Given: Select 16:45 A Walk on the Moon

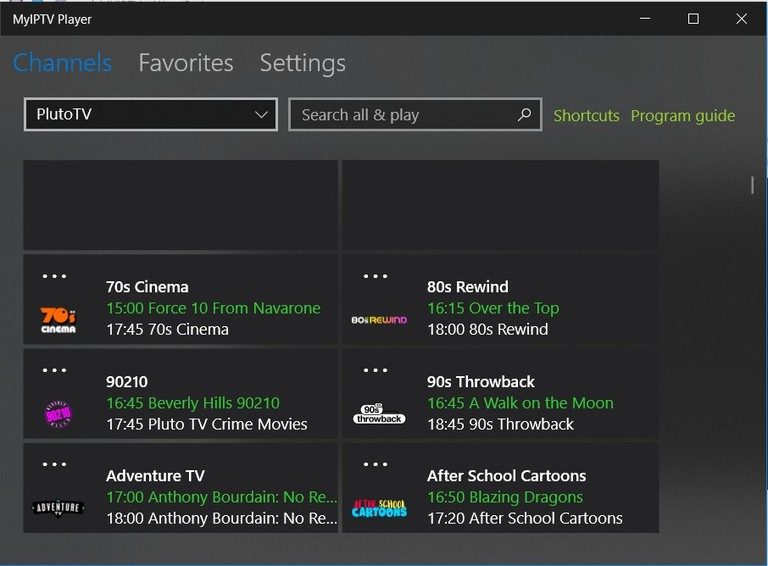Looking at the screenshot, I should point(520,403).
